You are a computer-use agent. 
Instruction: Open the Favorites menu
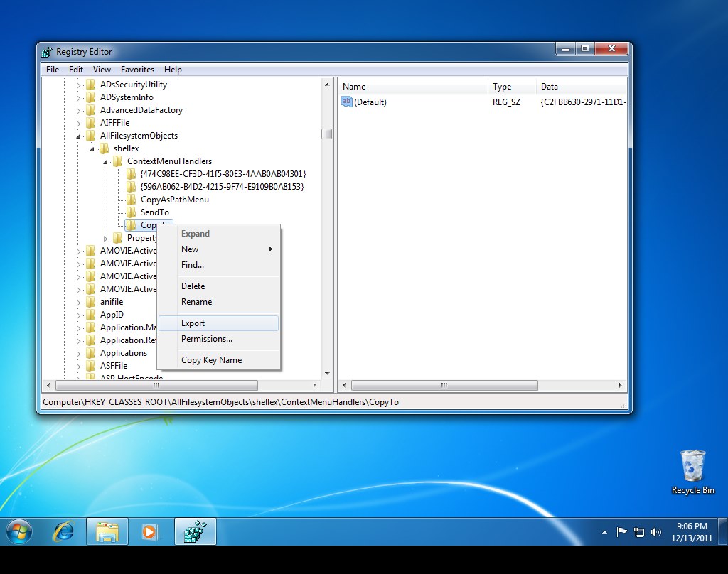pos(137,70)
